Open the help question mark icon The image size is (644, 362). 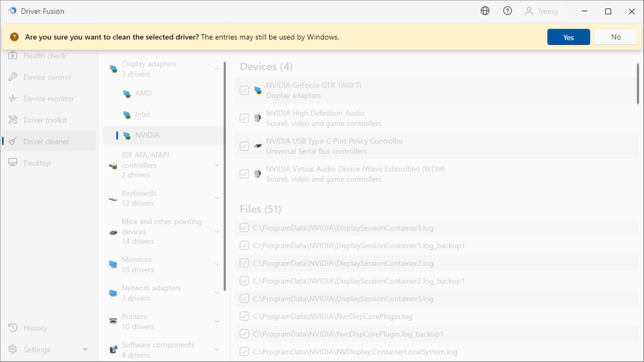pyautogui.click(x=507, y=11)
